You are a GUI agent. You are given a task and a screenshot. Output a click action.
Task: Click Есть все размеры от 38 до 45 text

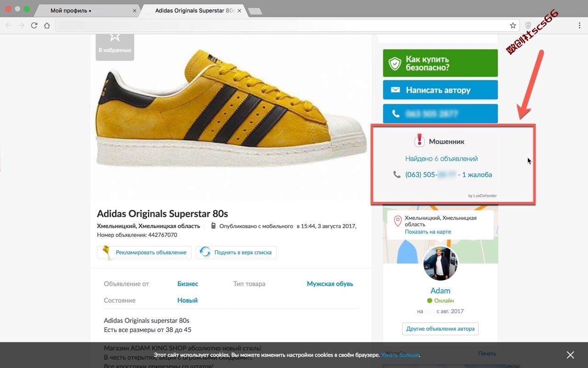coord(147,330)
